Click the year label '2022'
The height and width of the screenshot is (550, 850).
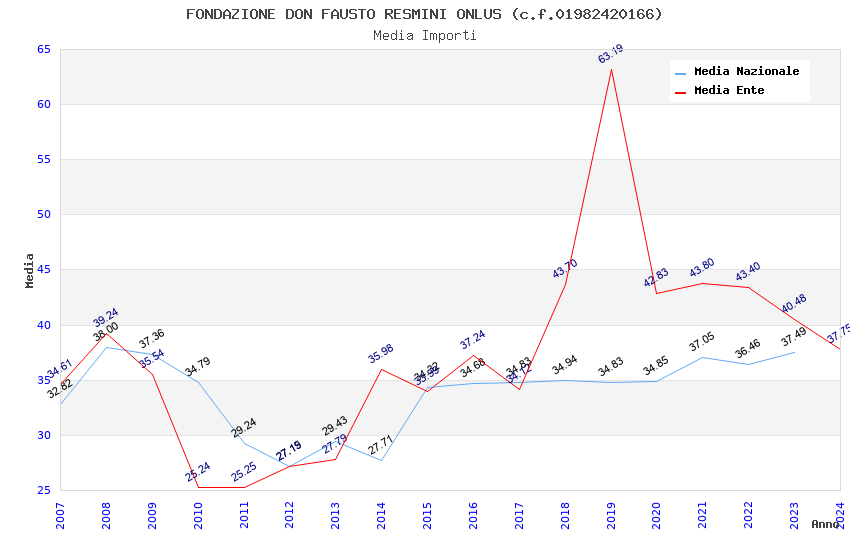[749, 515]
